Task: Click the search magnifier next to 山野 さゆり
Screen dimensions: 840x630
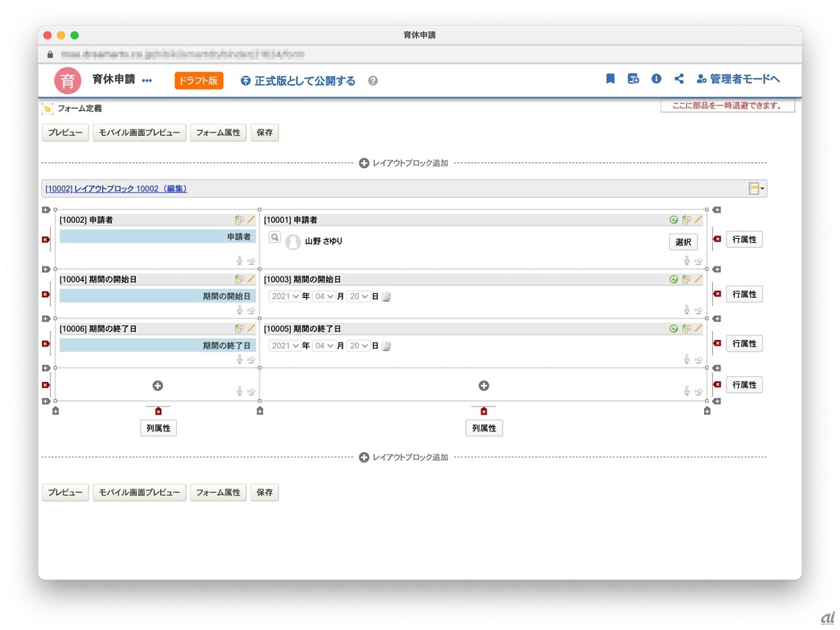Action: pos(275,238)
